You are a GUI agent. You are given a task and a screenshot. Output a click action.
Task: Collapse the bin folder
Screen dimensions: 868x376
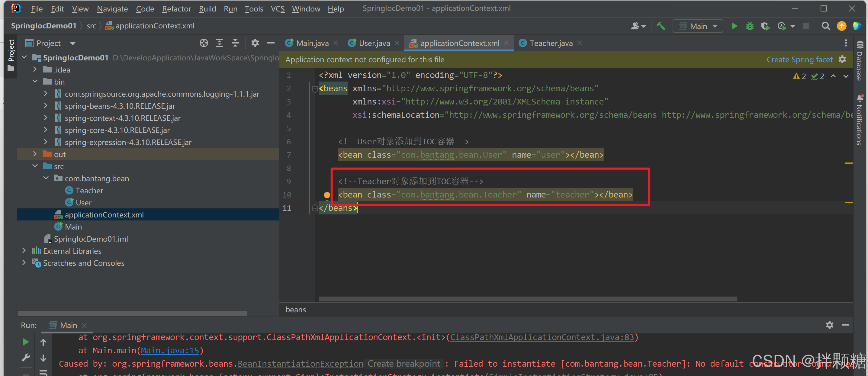click(35, 82)
